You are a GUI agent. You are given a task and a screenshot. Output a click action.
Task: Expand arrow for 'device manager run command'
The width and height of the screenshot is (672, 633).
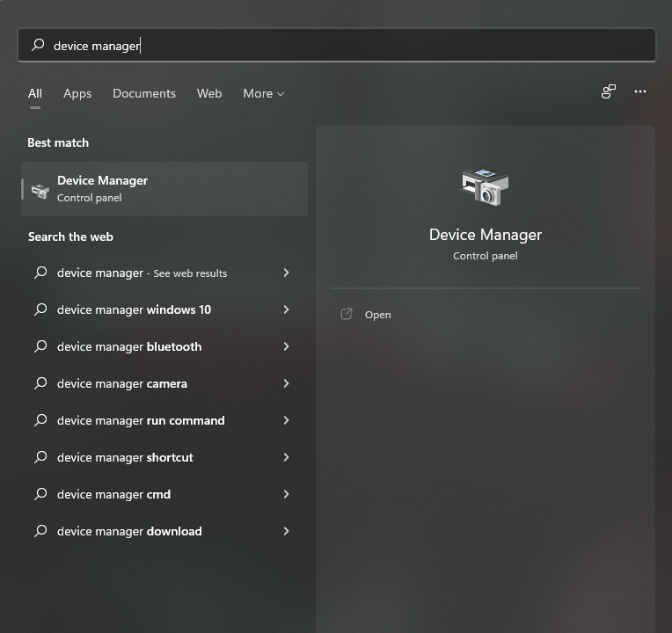(x=286, y=420)
